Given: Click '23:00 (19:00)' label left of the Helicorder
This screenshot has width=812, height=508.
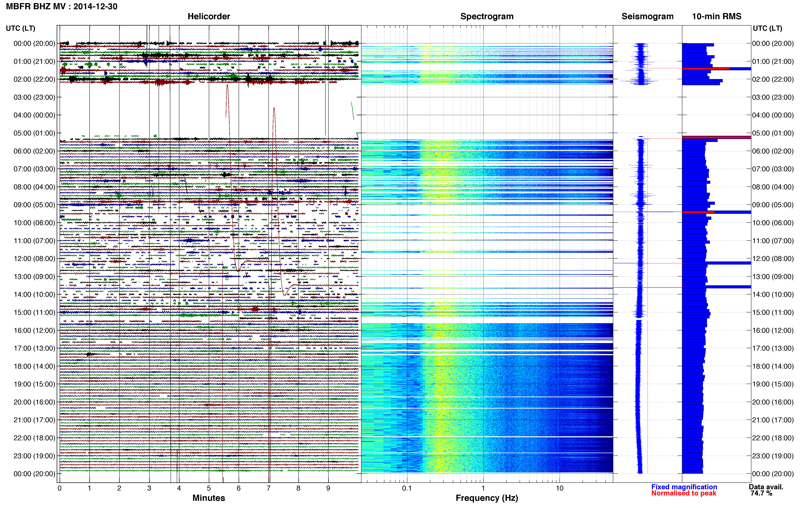Looking at the screenshot, I should point(34,456).
